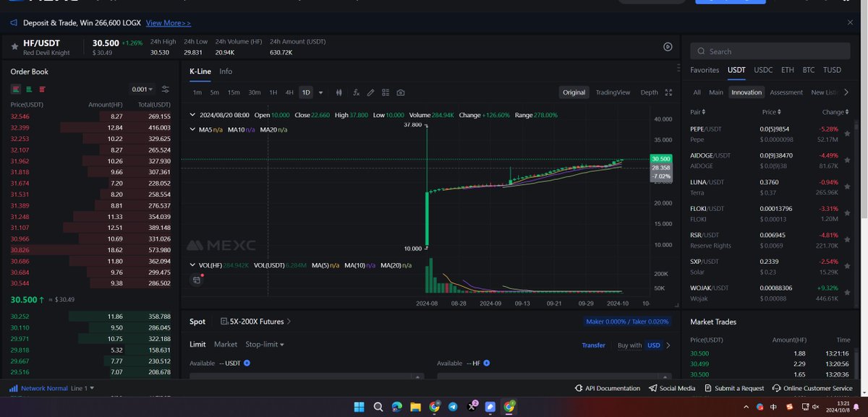This screenshot has height=417, width=868.
Task: Select the 4H timeframe
Action: tap(289, 93)
